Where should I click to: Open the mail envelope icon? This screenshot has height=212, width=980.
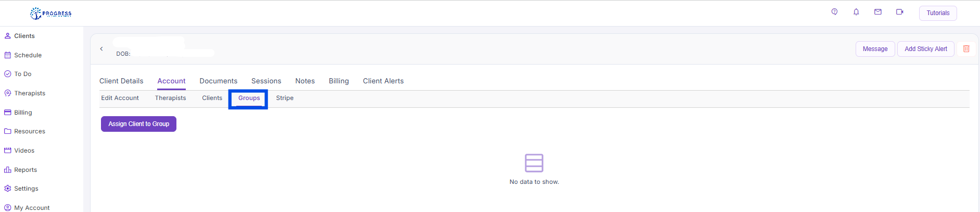[x=878, y=12]
